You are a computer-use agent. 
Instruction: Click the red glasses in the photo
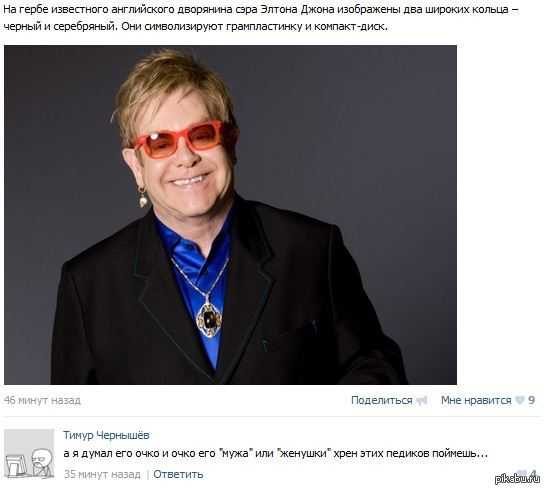(179, 139)
